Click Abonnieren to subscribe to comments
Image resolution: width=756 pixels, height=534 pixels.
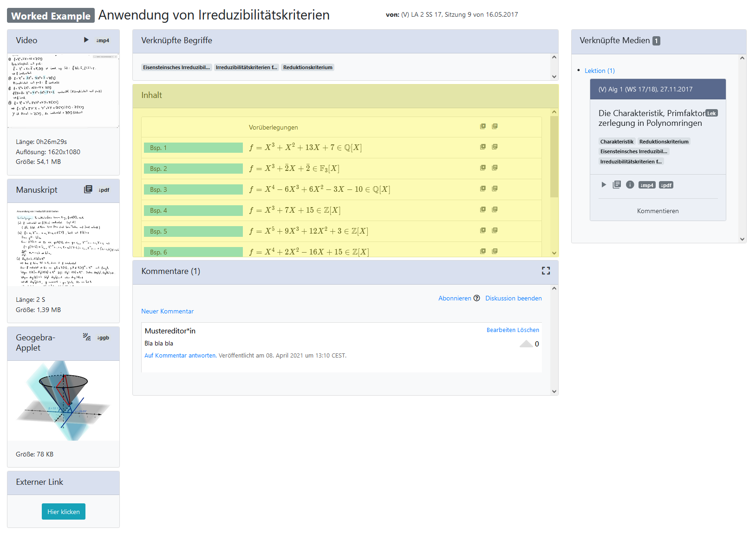click(455, 298)
